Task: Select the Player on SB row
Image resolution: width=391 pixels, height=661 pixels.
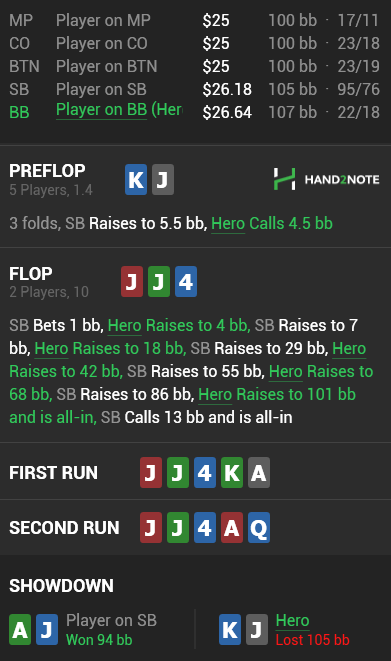Action: [195, 89]
